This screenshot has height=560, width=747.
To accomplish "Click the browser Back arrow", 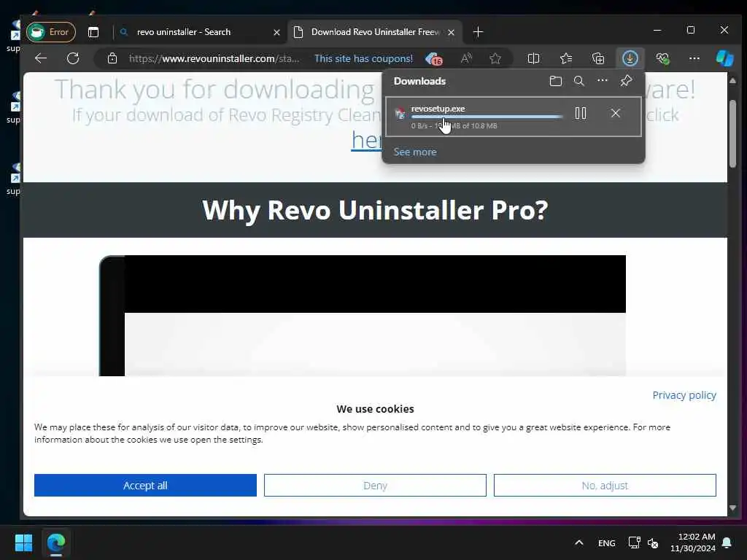I will 41,58.
